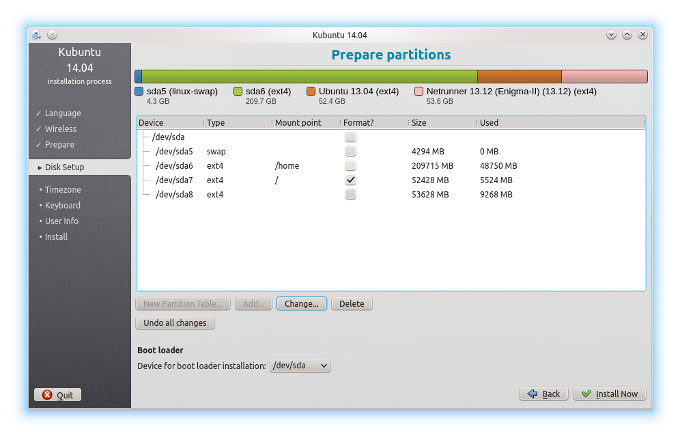This screenshot has width=680, height=438.
Task: Sort by Device column header
Action: (x=170, y=123)
